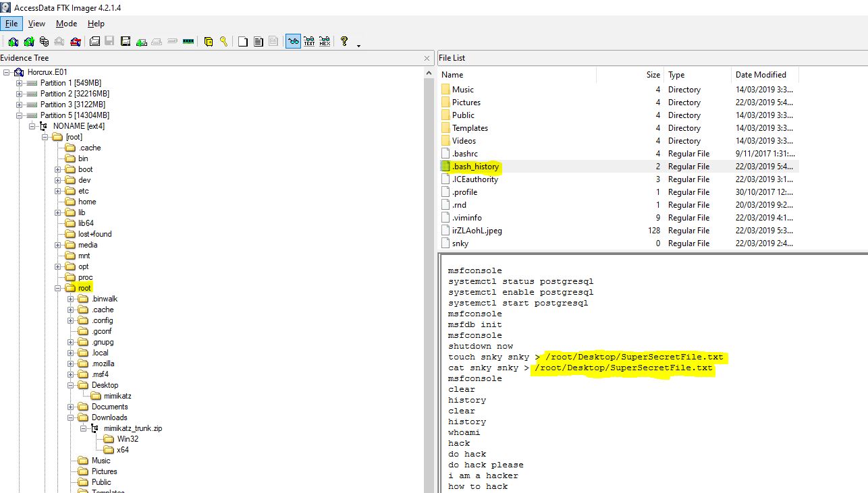Expand the .mozilla folder node
868x493 pixels.
[71, 364]
